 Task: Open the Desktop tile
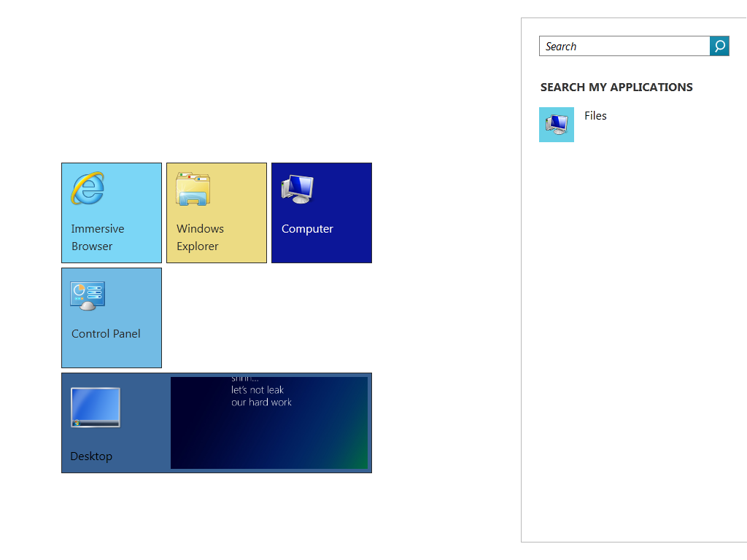[x=217, y=423]
